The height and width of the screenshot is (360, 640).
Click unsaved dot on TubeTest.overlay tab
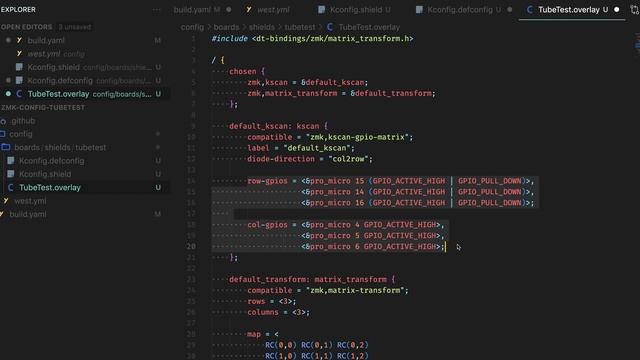(616, 9)
